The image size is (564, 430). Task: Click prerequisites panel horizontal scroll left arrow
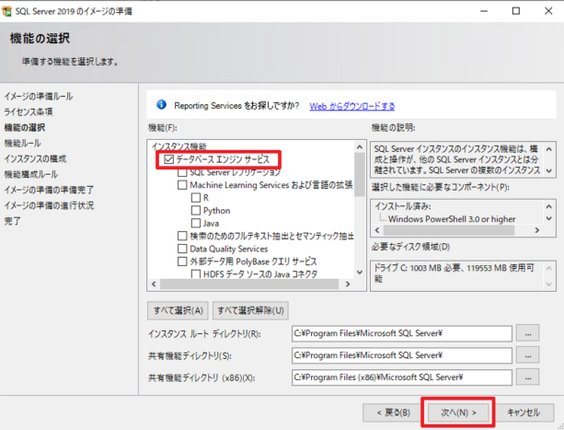pyautogui.click(x=377, y=230)
